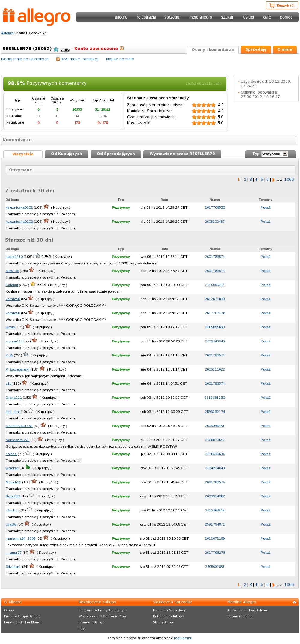Collapse the footer using the up arrow
300x644 pixels.
[294, 602]
